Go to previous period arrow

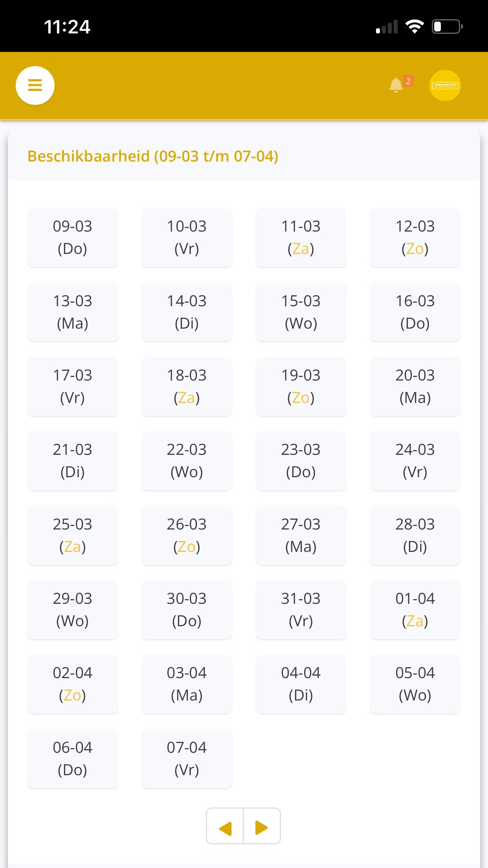click(x=225, y=826)
